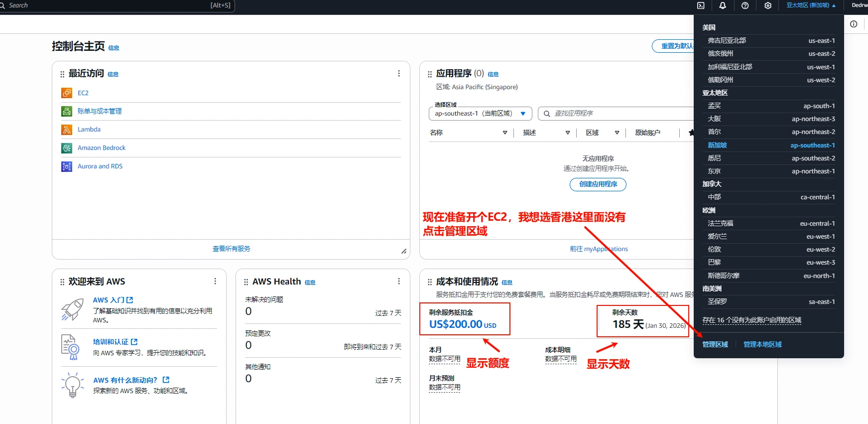Select N. Virginia us-east-1 region
Screen dimensions: 868x424
(771, 41)
